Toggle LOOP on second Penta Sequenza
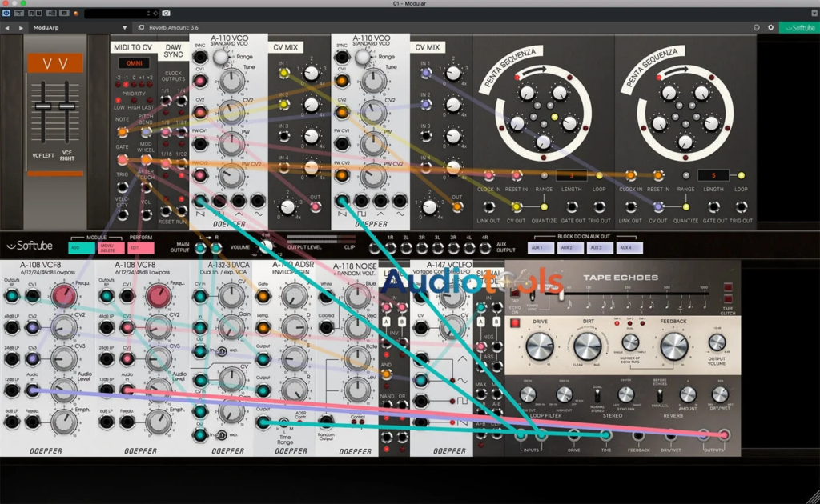 [741, 175]
